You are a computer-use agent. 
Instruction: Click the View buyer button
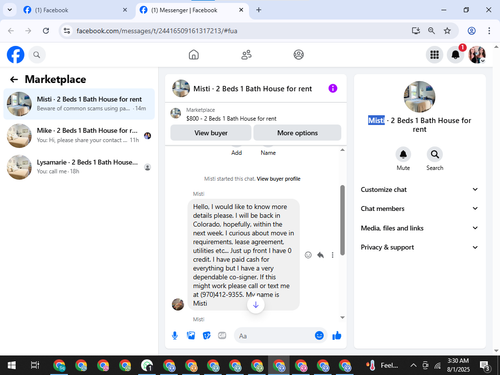(211, 133)
